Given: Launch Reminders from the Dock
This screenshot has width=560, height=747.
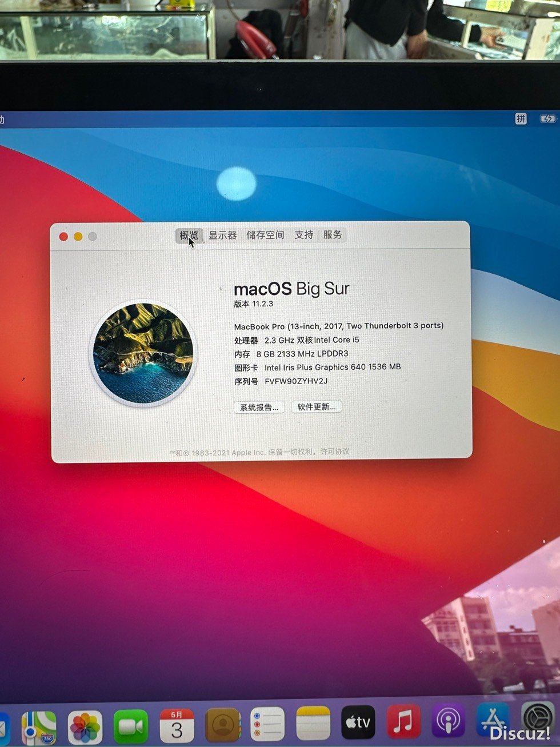Looking at the screenshot, I should [x=267, y=724].
